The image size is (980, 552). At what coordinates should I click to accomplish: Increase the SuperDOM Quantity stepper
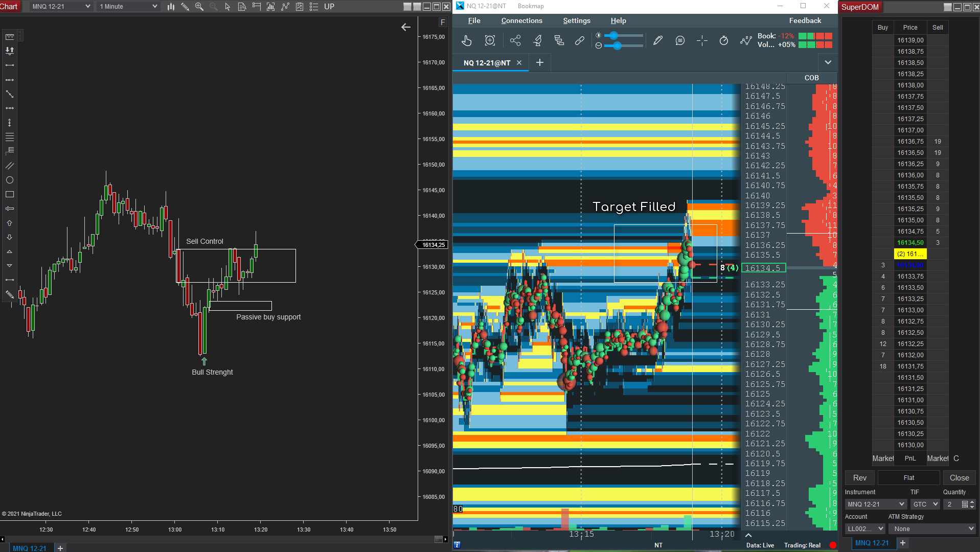(x=972, y=502)
